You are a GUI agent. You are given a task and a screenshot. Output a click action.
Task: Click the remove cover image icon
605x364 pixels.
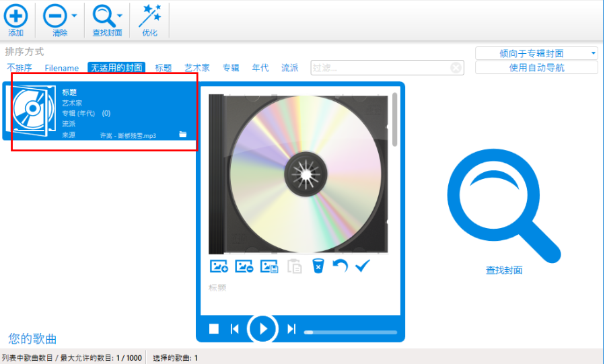(244, 266)
